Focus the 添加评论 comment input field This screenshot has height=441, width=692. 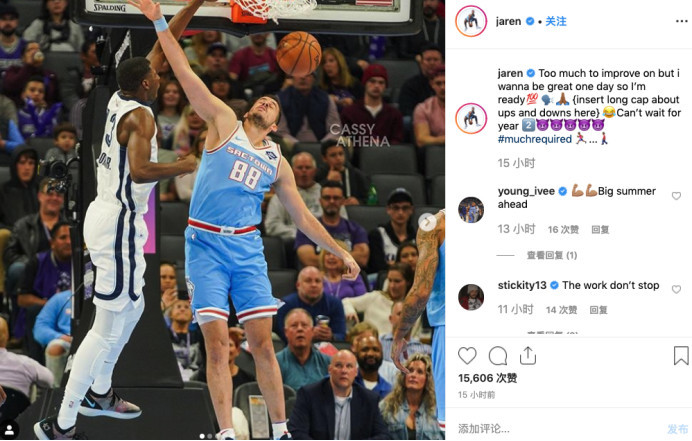point(560,429)
